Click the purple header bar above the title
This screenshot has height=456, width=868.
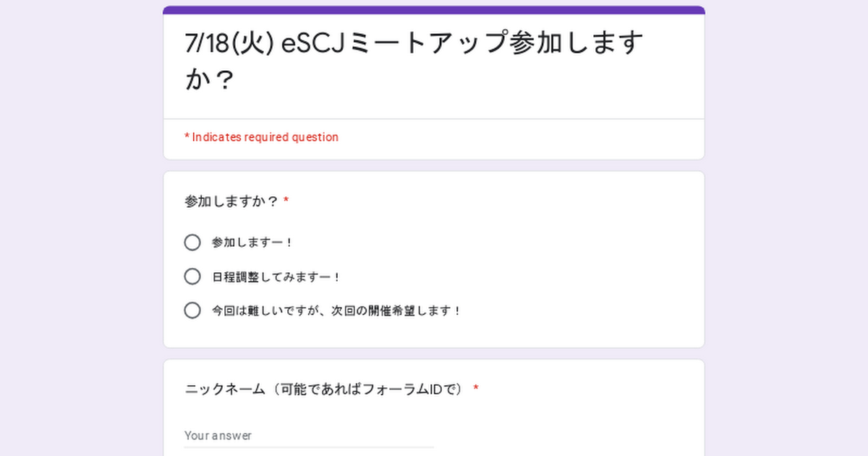pos(434,10)
